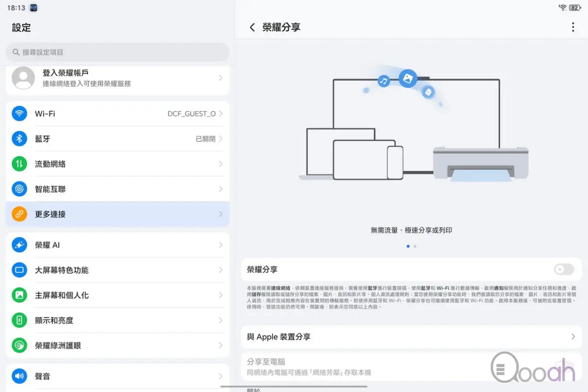Open 更多連接 row chevron
Image resolution: width=588 pixels, height=392 pixels.
[220, 214]
